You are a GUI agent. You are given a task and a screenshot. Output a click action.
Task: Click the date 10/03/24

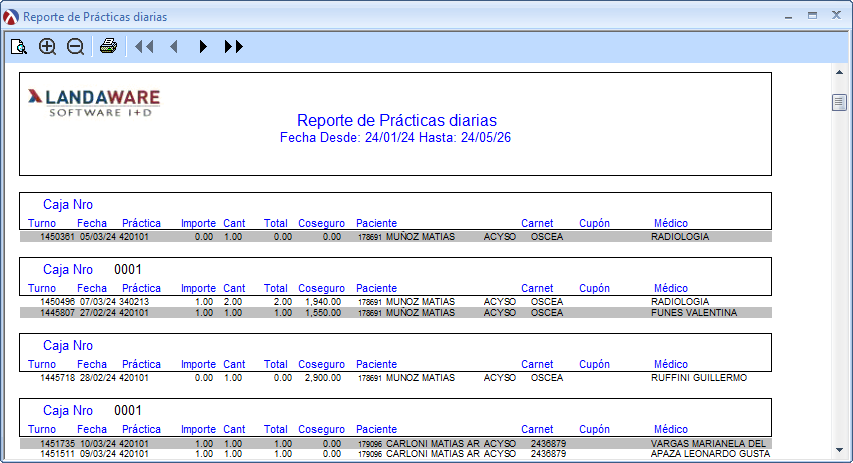tap(98, 444)
